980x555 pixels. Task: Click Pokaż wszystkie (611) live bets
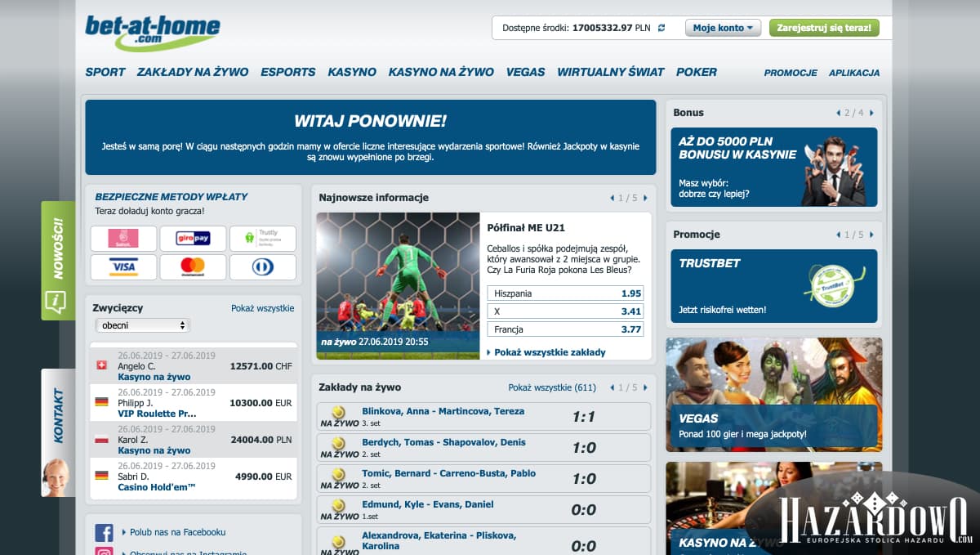click(552, 387)
